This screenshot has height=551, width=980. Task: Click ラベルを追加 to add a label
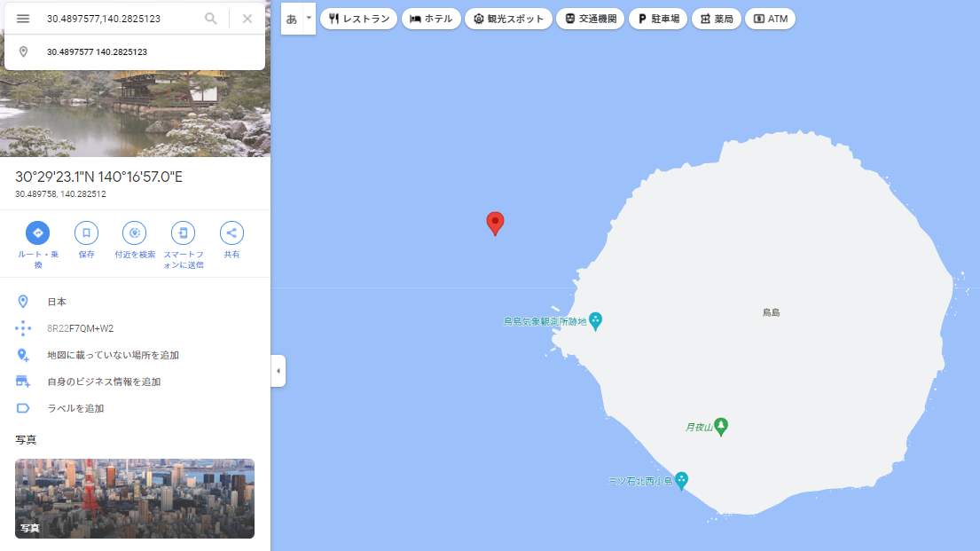coord(75,408)
